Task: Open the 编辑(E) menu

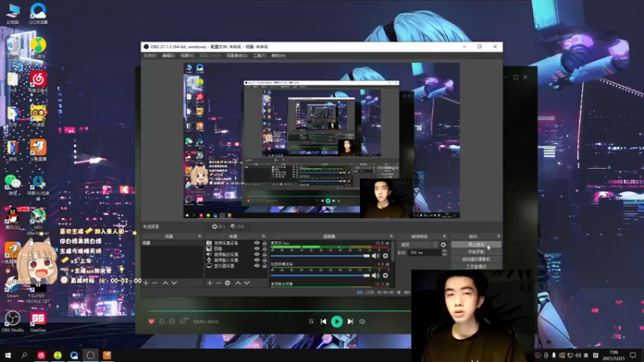Action: 168,56
